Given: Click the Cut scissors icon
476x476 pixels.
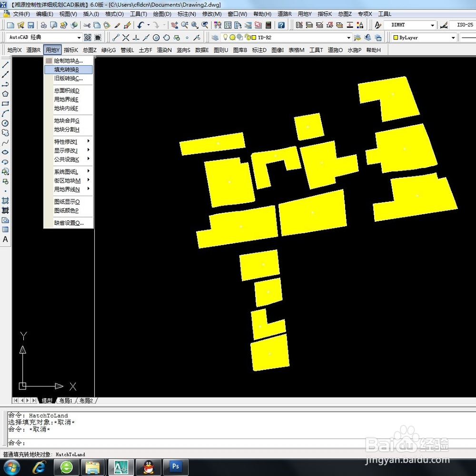Looking at the screenshot, I should 87,25.
